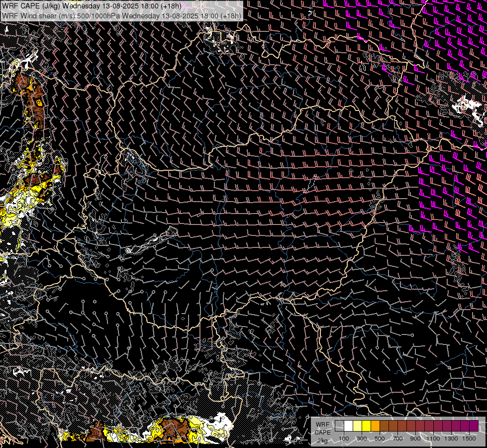Select the purple last swatch in the CAPE legend

pyautogui.click(x=474, y=426)
